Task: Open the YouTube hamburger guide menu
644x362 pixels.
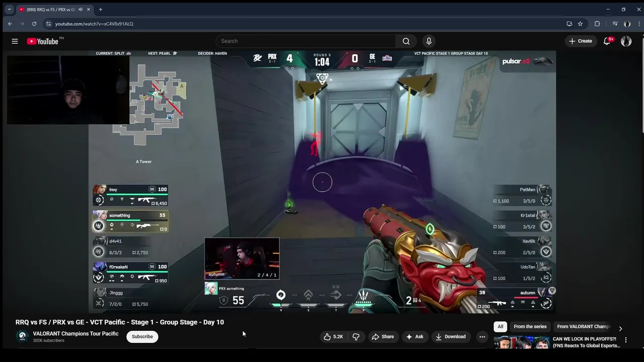Action: (x=15, y=41)
